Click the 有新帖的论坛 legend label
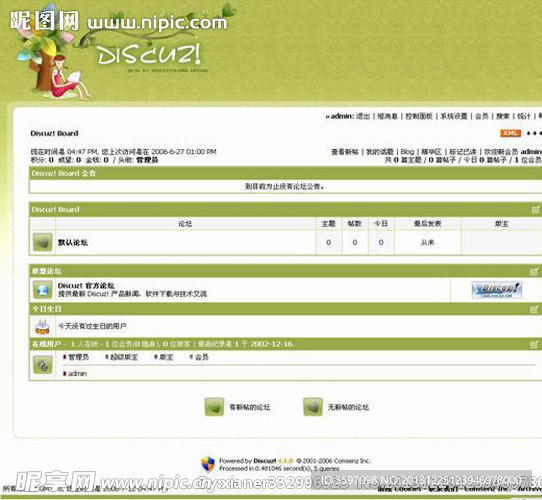The height and width of the screenshot is (500, 542). click(x=250, y=407)
